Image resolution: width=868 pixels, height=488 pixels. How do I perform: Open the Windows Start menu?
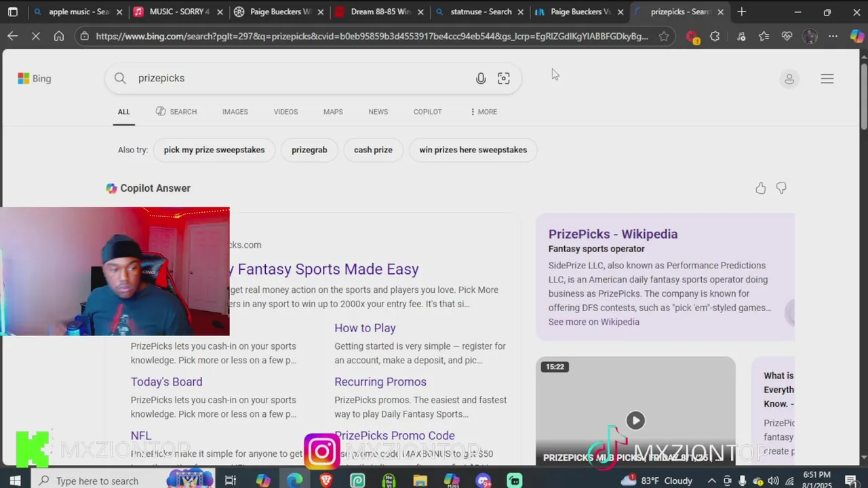tap(14, 481)
